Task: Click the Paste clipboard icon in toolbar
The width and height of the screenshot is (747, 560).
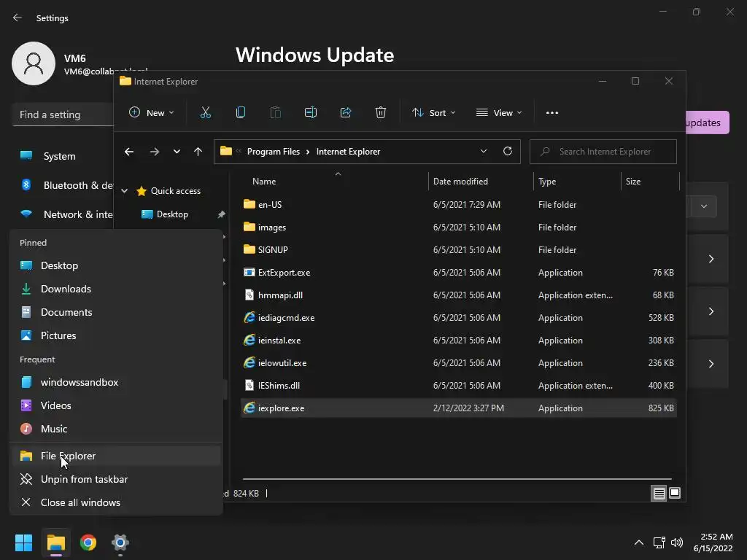Action: 275,113
